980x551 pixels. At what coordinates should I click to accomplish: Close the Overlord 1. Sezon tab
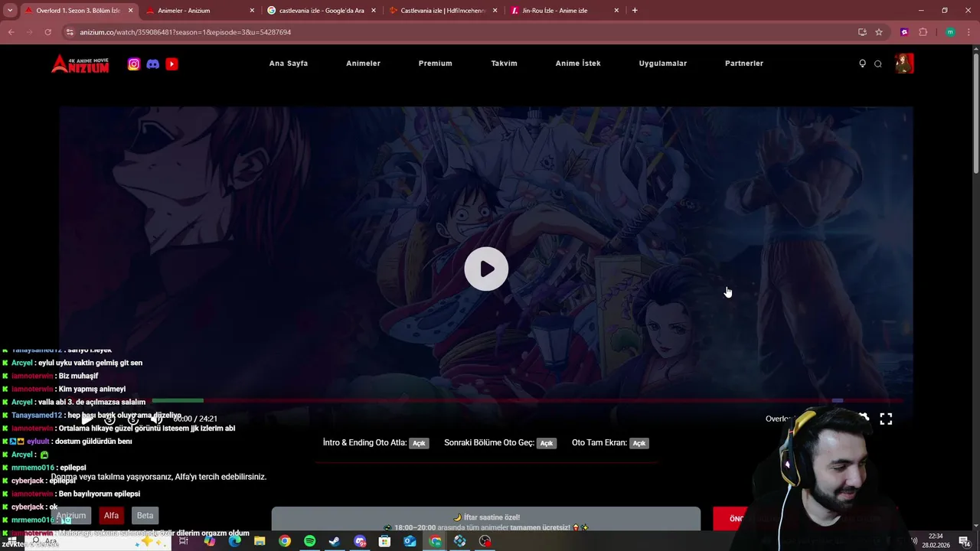point(131,11)
